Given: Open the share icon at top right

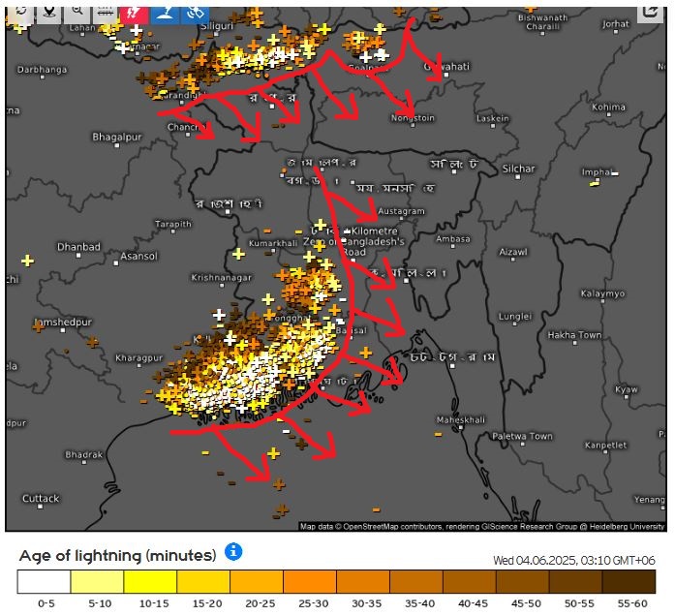Looking at the screenshot, I should pyautogui.click(x=650, y=12).
